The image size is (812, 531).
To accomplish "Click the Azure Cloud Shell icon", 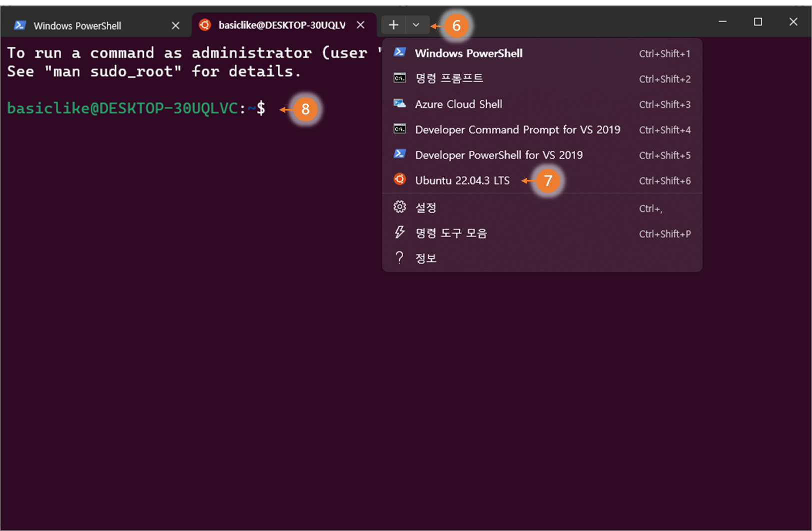I will pyautogui.click(x=400, y=103).
